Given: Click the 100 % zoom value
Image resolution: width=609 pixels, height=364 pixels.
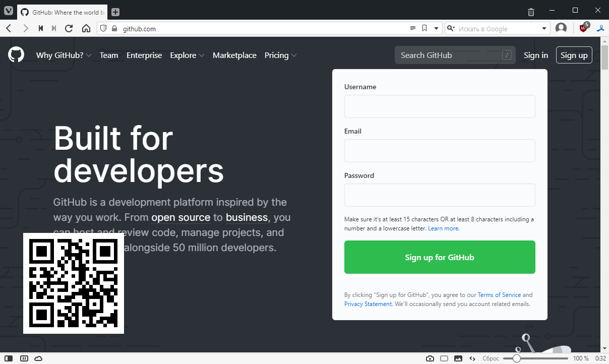Looking at the screenshot, I should pyautogui.click(x=581, y=358).
